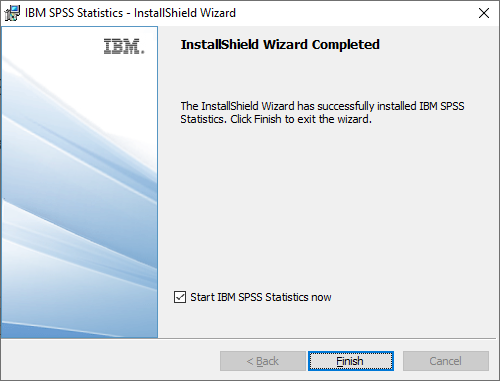The width and height of the screenshot is (500, 381).
Task: Click 'IBM SPSS' at the end of the first message line
Action: (x=442, y=106)
